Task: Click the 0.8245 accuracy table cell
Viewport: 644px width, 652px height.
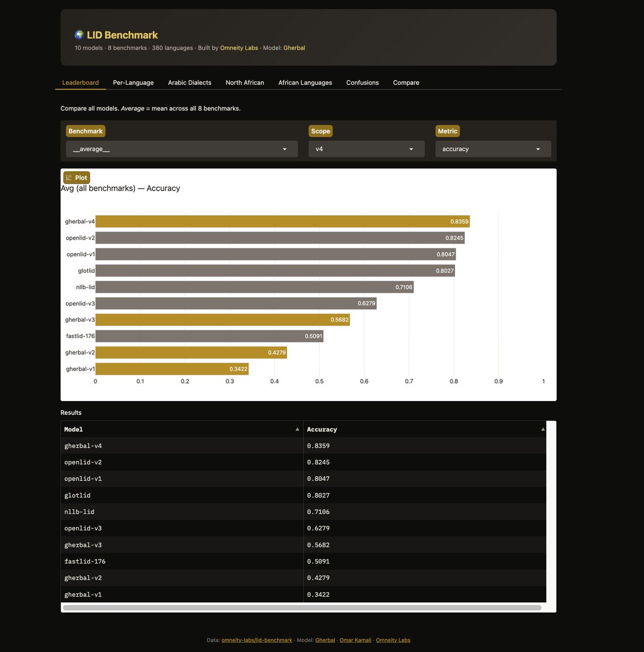Action: [x=425, y=462]
